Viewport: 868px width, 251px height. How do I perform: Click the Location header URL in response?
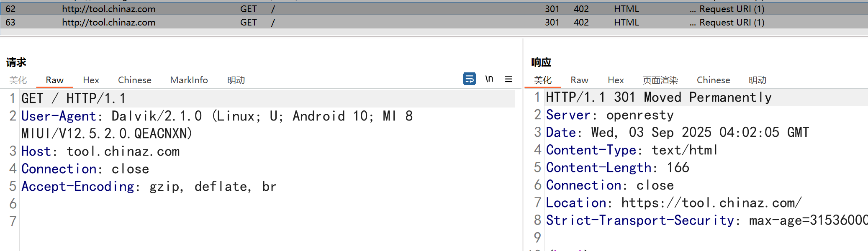point(711,203)
